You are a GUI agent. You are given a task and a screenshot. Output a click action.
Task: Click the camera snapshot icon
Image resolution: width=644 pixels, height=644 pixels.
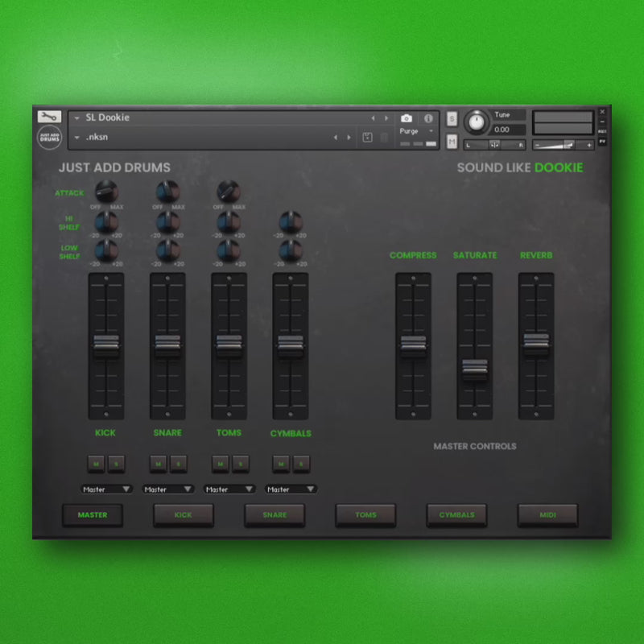point(407,118)
